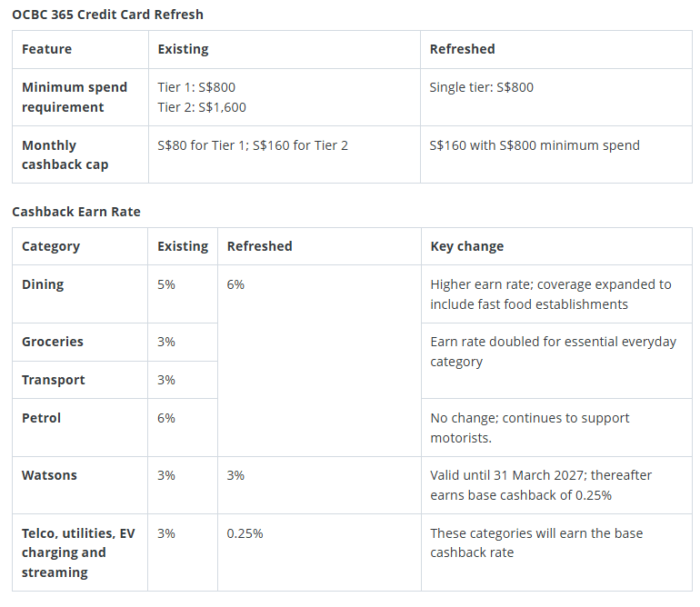Select 'Telco, utilities, EV charging and streaming' label
The height and width of the screenshot is (607, 700).
78,552
